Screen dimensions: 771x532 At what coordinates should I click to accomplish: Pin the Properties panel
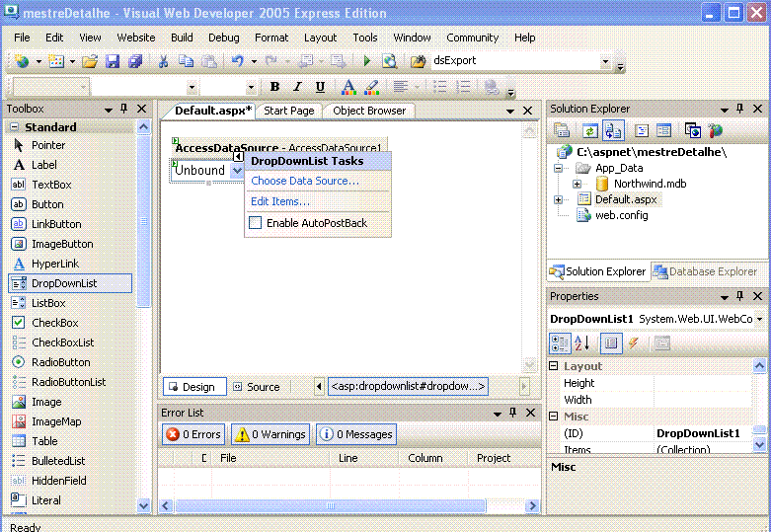(740, 296)
